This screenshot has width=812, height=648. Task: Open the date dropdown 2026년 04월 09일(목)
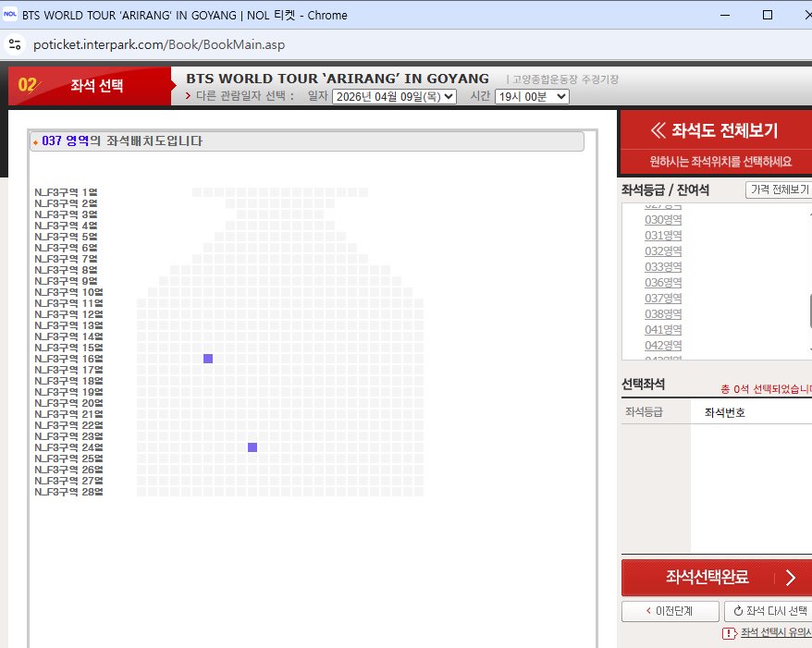394,97
